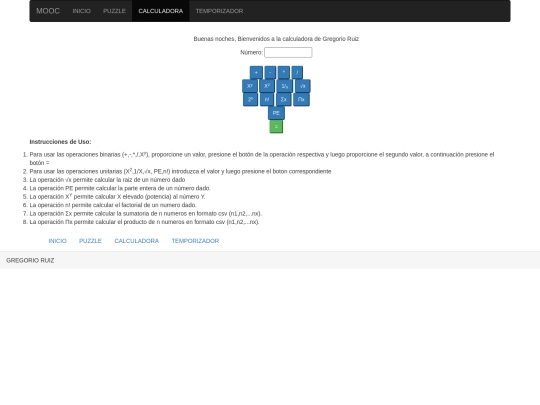Click instruction about 'X elevado (potencia)'
540x405 pixels.
117,197
